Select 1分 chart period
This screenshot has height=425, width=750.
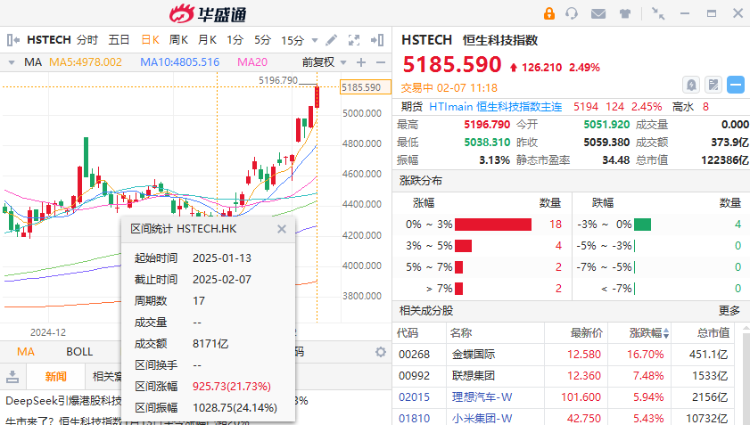(235, 40)
